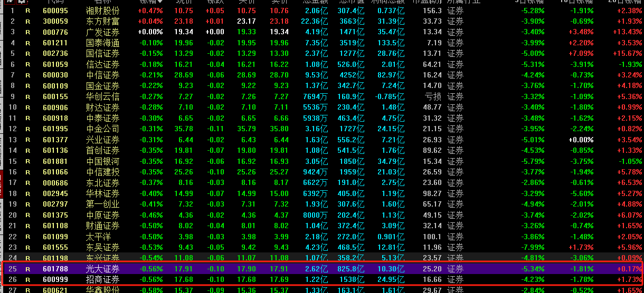This screenshot has height=293, width=644.
Task: Click stock code 601198
Action: [55, 258]
